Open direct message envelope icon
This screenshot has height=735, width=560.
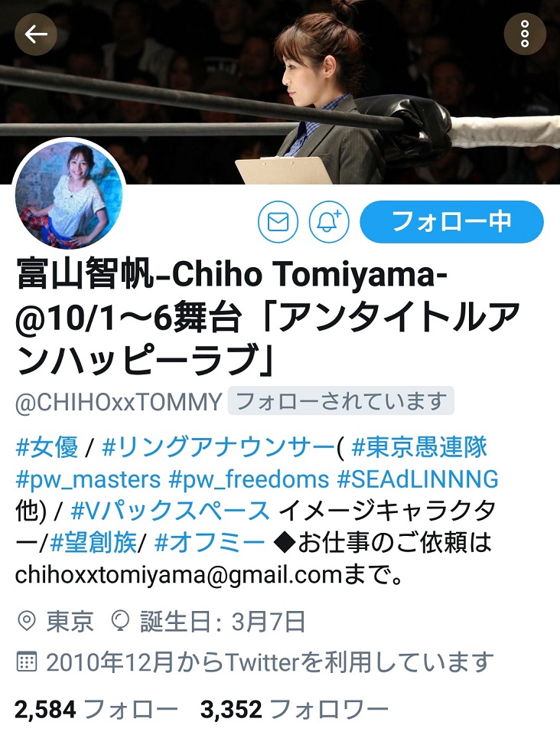pos(278,222)
